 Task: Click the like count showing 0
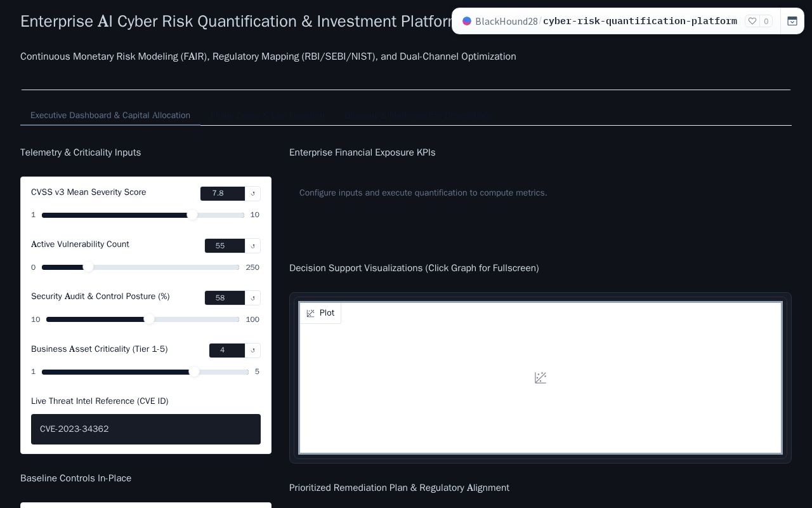point(766,21)
